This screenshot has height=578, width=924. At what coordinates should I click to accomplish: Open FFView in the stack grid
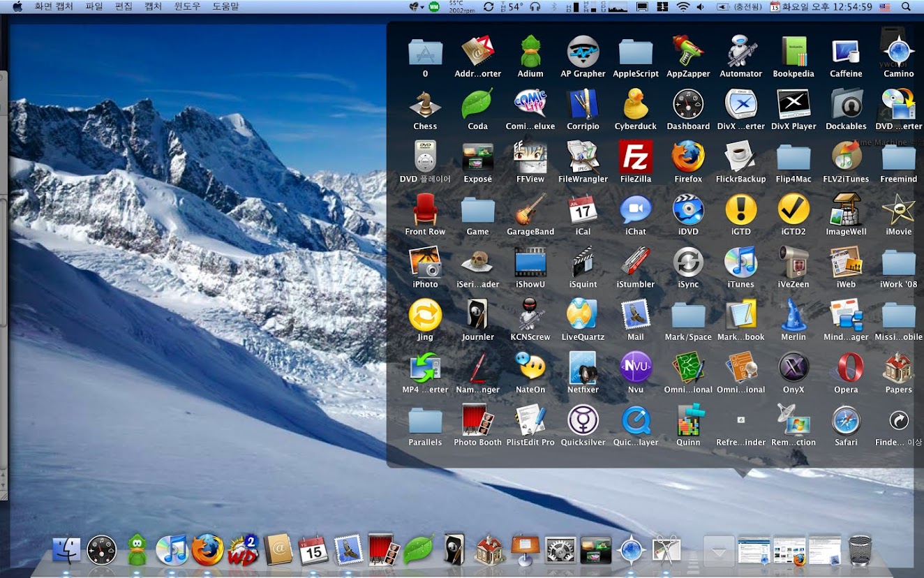530,158
